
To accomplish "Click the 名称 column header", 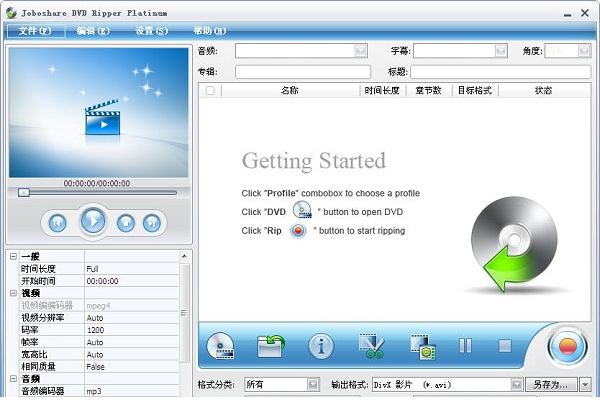I will (x=290, y=91).
